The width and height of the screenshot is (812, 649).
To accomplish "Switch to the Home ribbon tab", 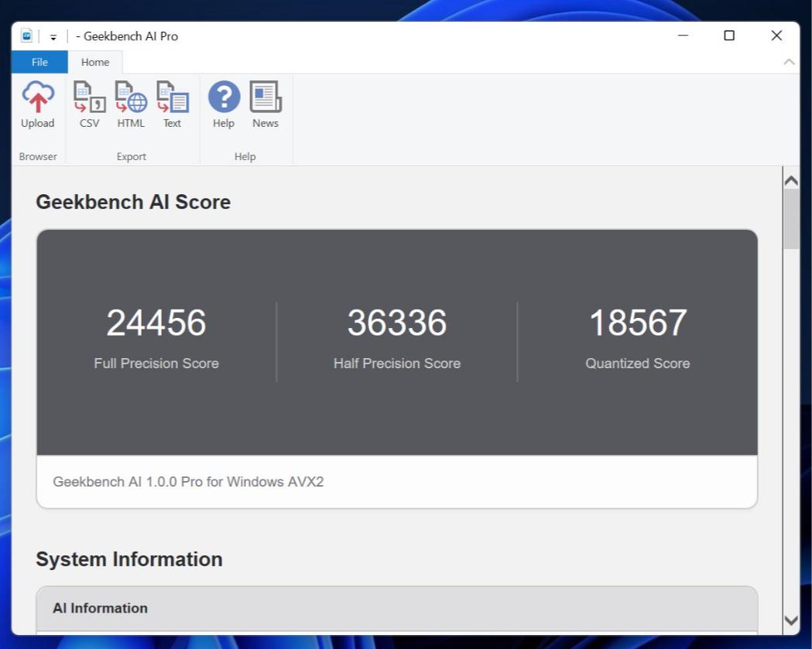I will click(x=95, y=62).
